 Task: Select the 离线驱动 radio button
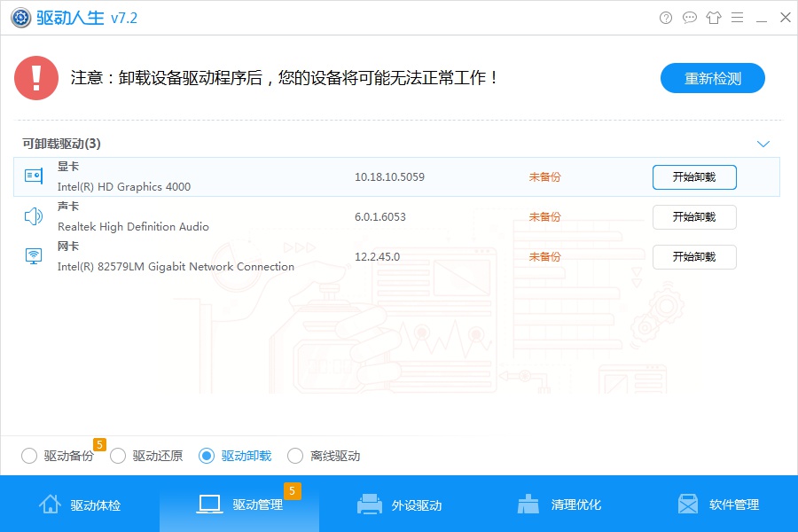point(295,455)
